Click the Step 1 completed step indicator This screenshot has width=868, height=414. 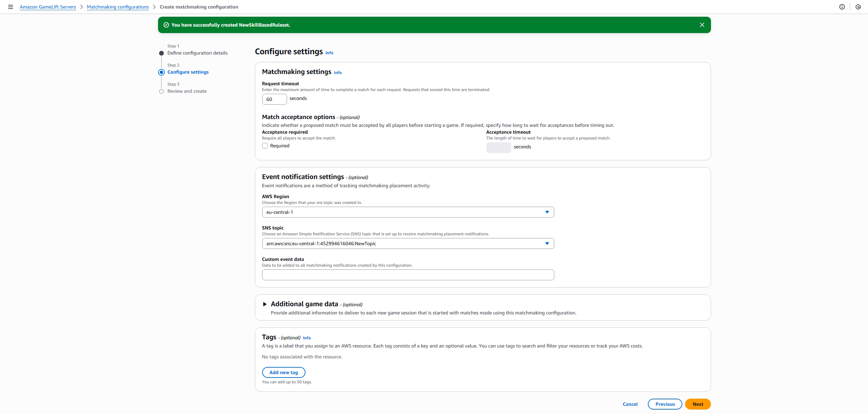pos(161,53)
